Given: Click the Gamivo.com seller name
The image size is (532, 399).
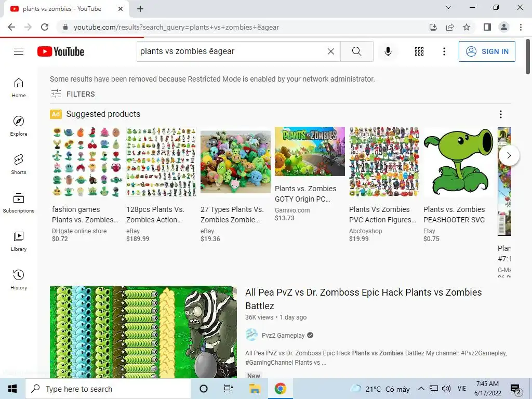Looking at the screenshot, I should point(292,210).
